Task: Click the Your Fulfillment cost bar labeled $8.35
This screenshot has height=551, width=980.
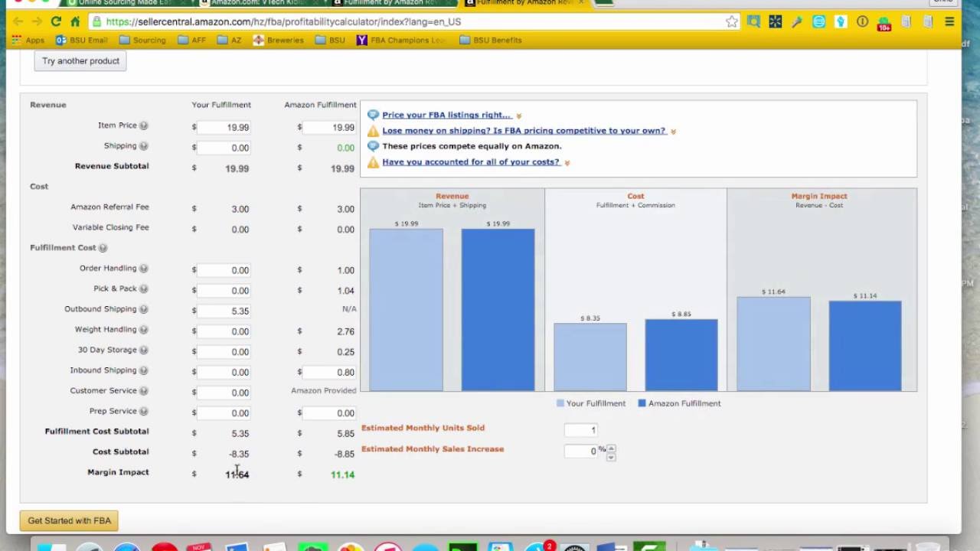Action: point(590,357)
